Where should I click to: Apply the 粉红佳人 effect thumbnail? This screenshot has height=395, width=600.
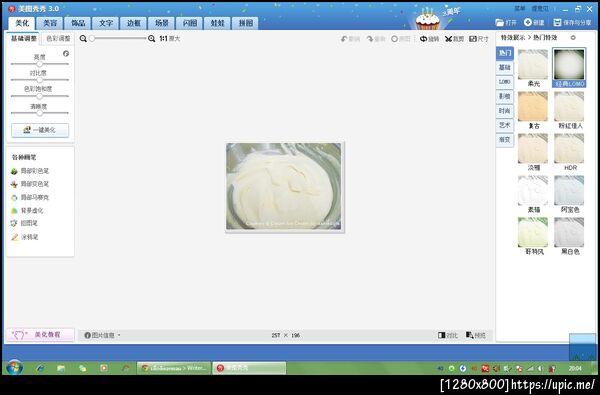pos(569,106)
